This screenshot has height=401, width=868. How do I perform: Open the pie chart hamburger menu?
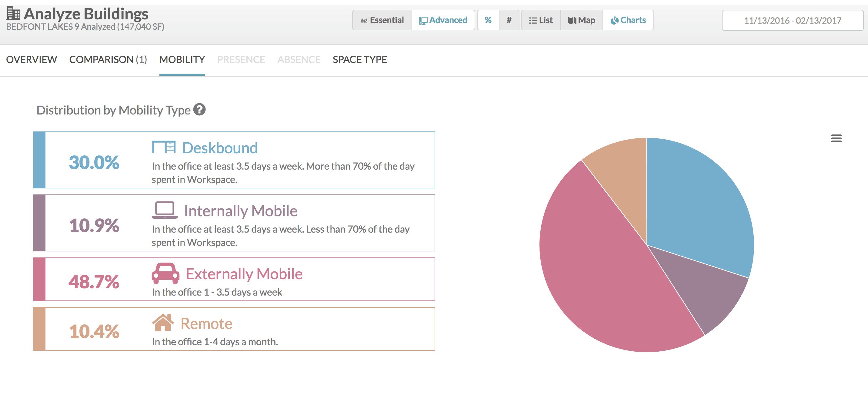tap(836, 138)
